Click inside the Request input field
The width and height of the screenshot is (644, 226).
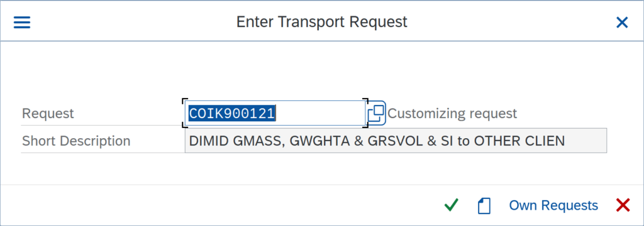(x=275, y=113)
